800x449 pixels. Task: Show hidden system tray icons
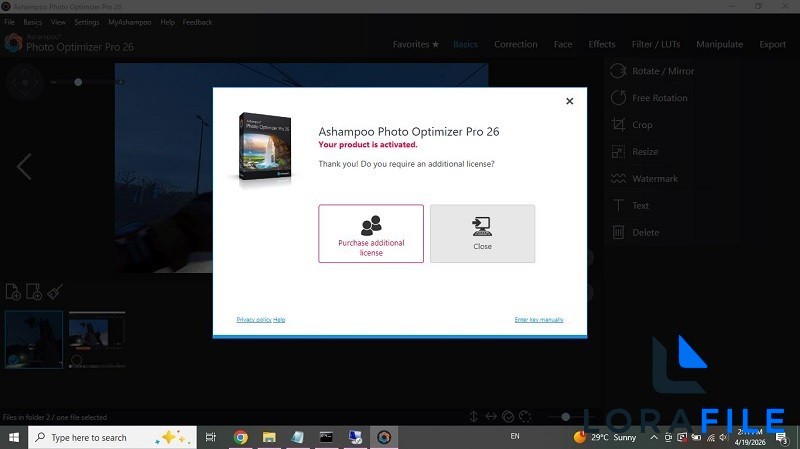click(x=654, y=437)
